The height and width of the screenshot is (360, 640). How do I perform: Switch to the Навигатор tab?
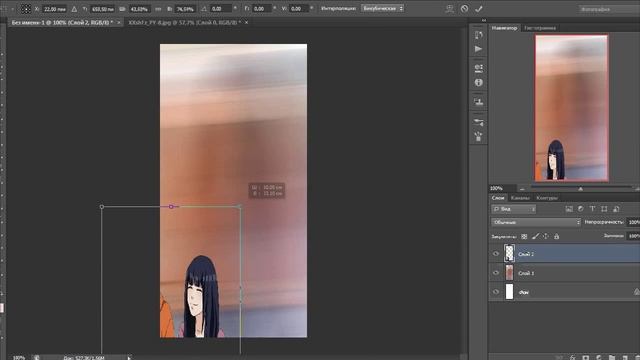tap(504, 28)
